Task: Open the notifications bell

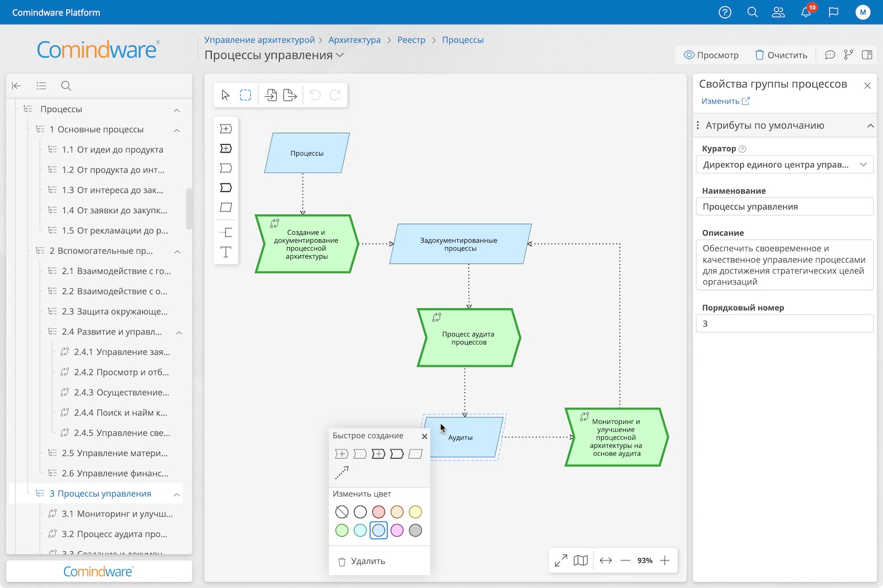Action: (x=806, y=12)
